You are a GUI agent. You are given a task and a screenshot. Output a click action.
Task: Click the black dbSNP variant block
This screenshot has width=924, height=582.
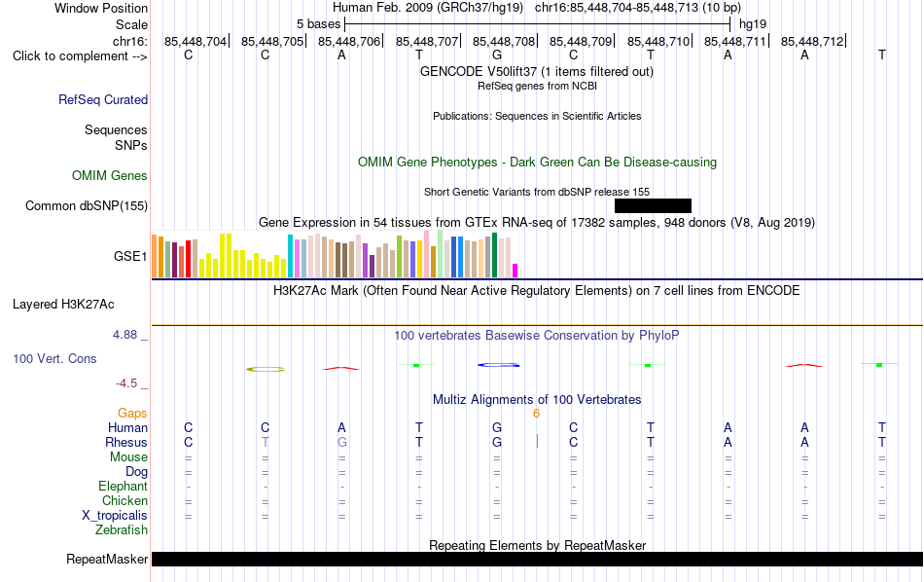[653, 205]
